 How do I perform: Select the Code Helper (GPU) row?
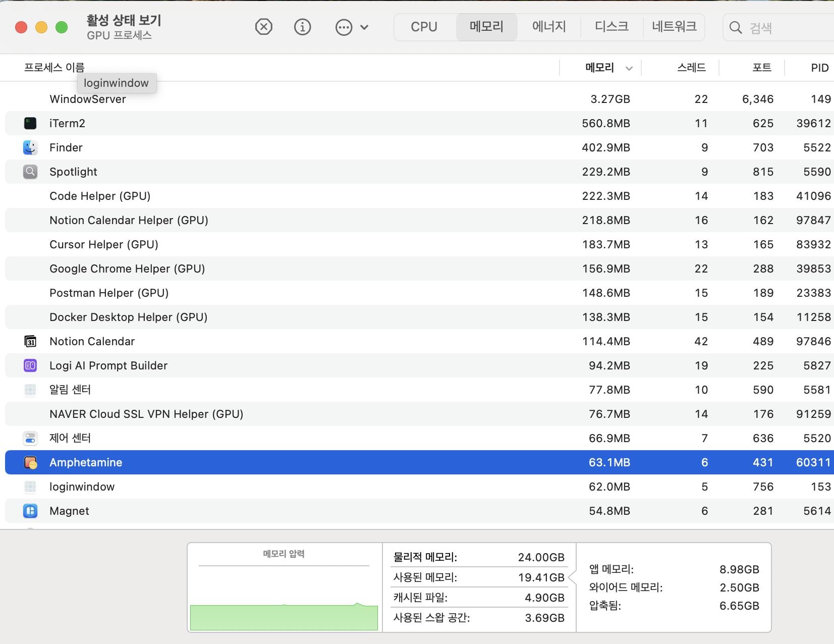[419, 196]
